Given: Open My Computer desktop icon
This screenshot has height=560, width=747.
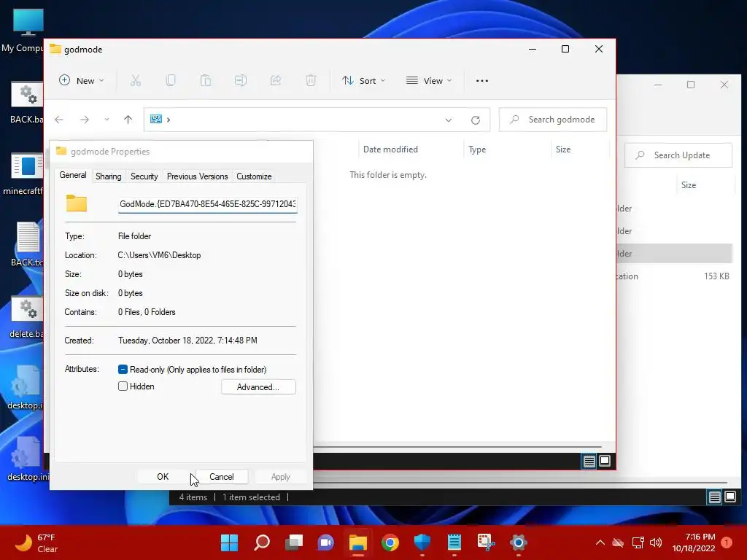Looking at the screenshot, I should tap(24, 30).
